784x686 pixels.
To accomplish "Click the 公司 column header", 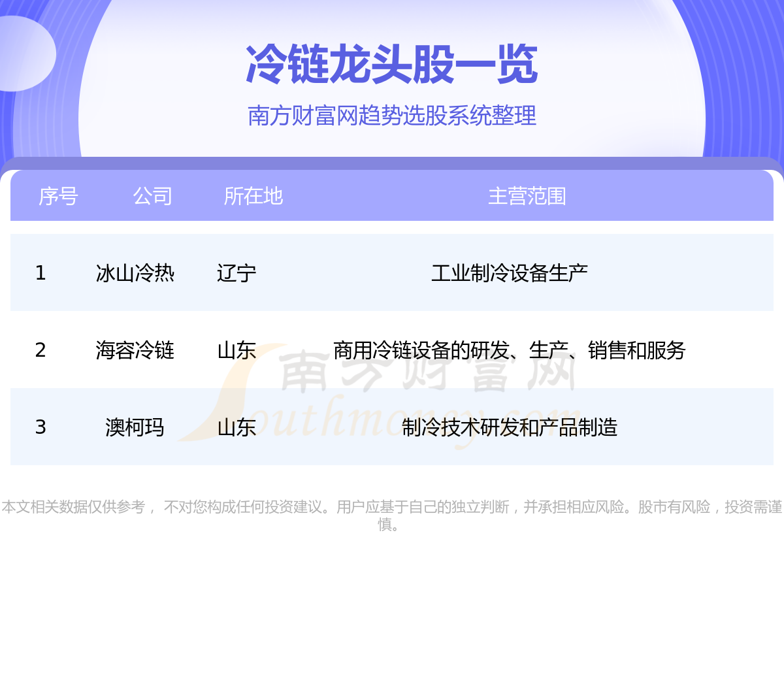I will [152, 196].
